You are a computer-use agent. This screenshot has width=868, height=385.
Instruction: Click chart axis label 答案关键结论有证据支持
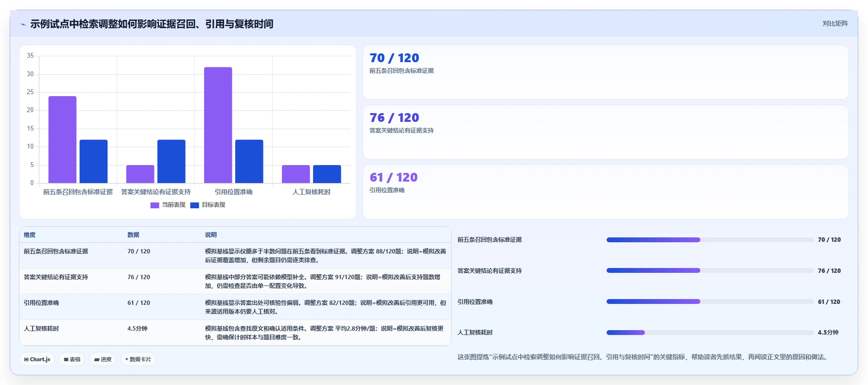156,192
